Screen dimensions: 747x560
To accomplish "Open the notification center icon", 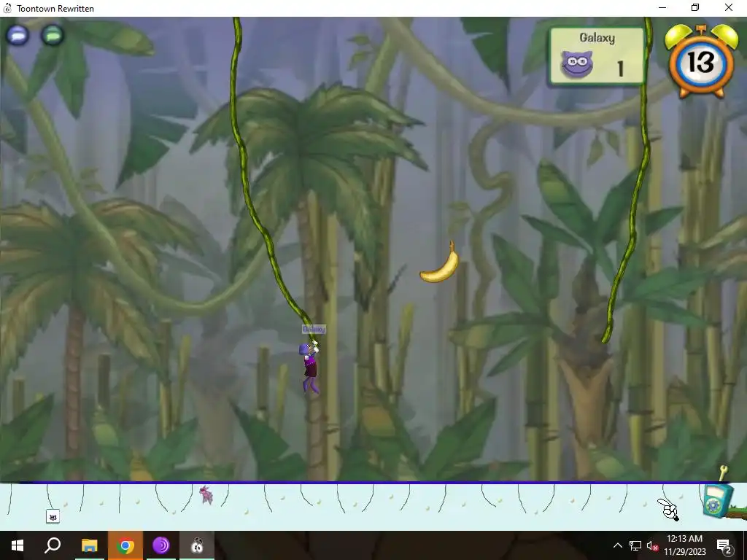I will [724, 545].
